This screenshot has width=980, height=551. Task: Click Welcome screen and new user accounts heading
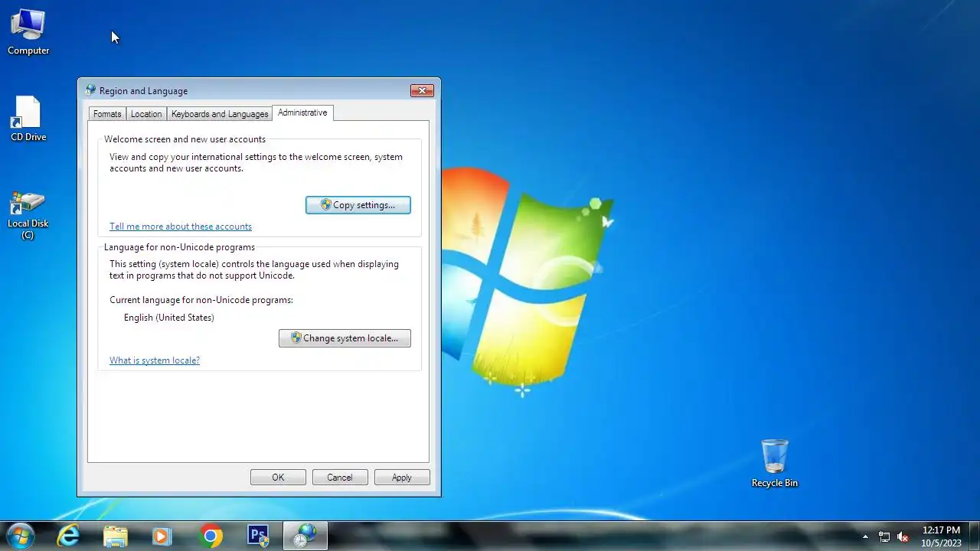coord(185,139)
